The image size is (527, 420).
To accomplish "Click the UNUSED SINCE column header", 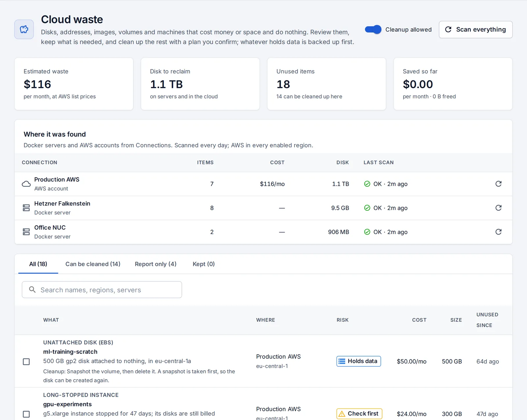I will 487,320.
